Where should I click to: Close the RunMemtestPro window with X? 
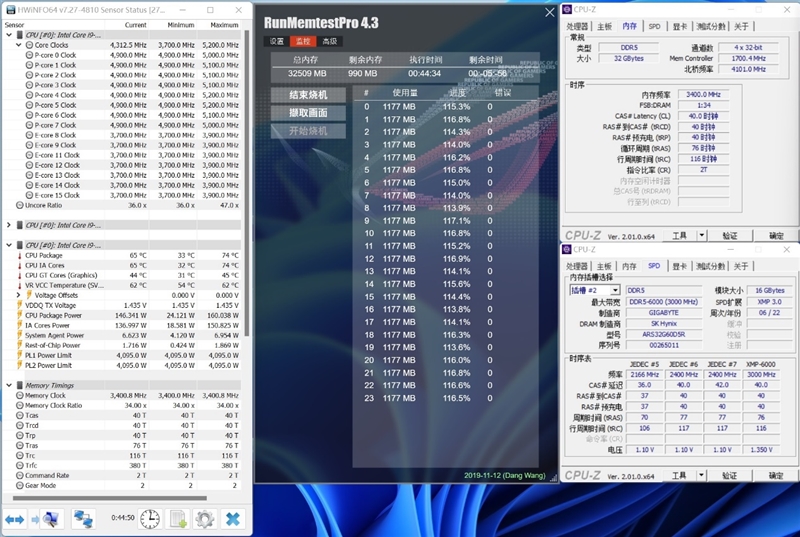pos(549,13)
